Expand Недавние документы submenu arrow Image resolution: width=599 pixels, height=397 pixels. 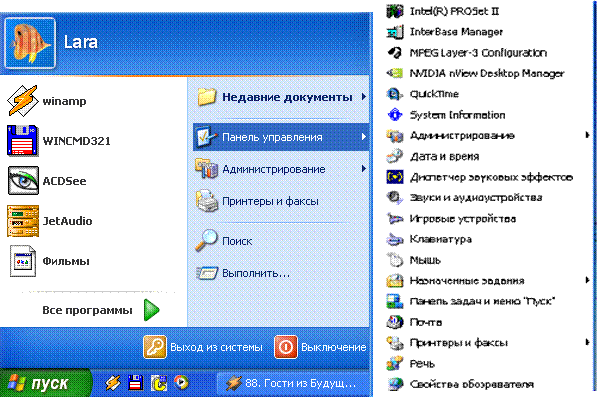click(x=364, y=97)
